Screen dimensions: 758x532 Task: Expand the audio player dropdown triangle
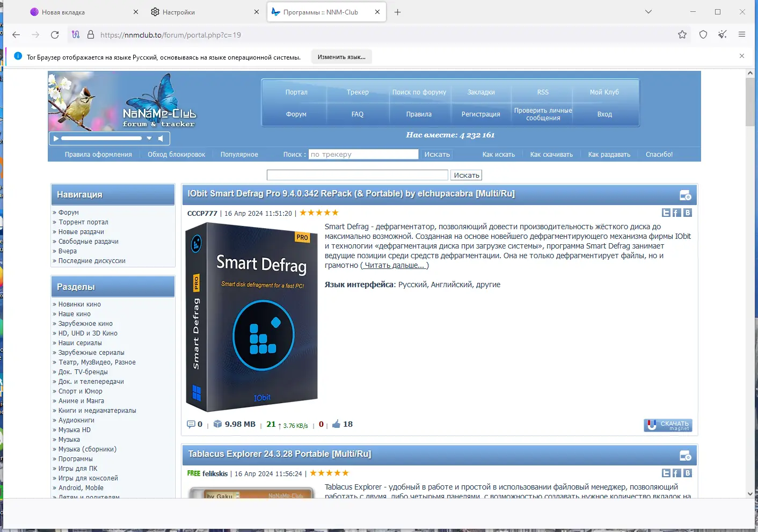(149, 139)
